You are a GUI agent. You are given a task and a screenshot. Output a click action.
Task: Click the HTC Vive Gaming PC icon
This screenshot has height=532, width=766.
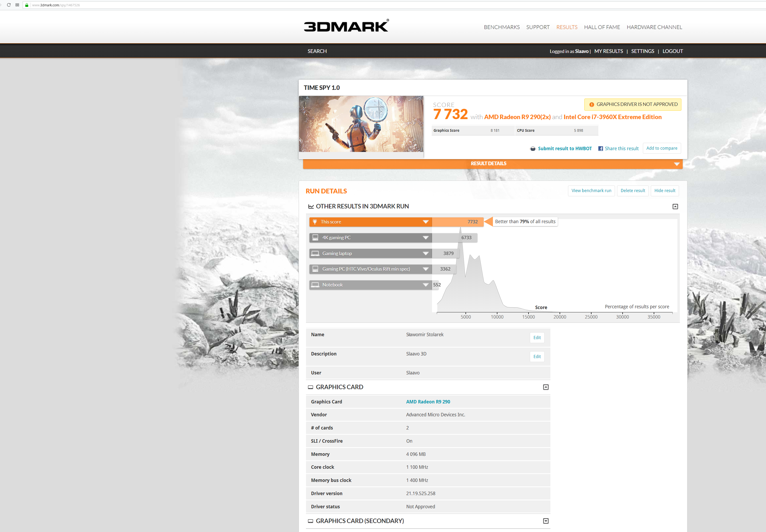tap(315, 269)
